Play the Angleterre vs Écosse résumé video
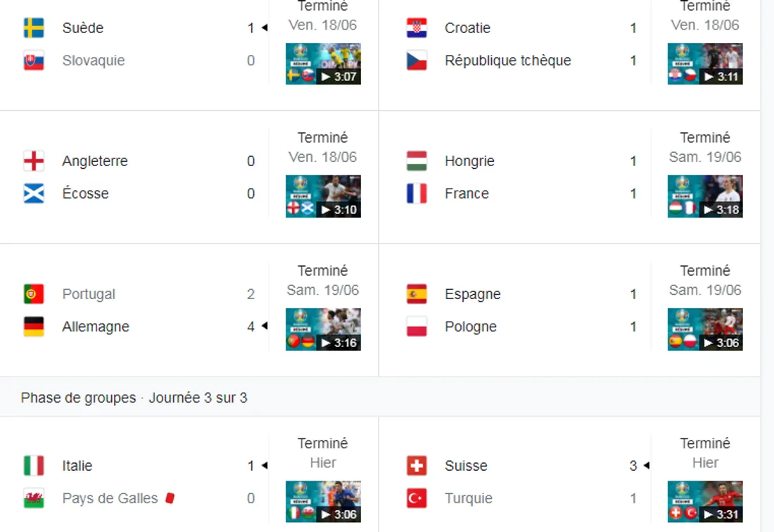The height and width of the screenshot is (532, 774). [323, 197]
